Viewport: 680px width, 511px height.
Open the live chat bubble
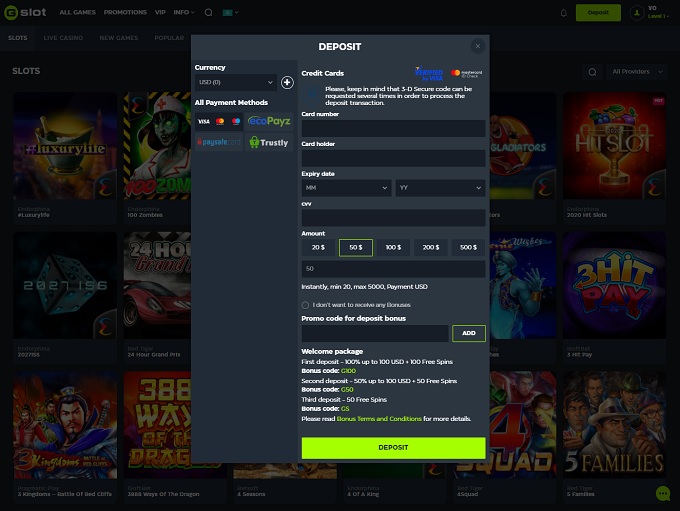pyautogui.click(x=662, y=493)
